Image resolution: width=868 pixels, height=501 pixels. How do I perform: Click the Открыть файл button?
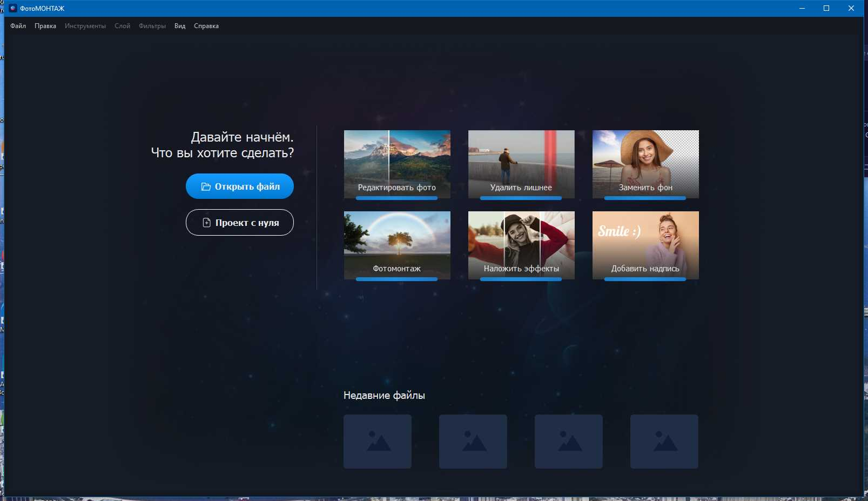[240, 186]
